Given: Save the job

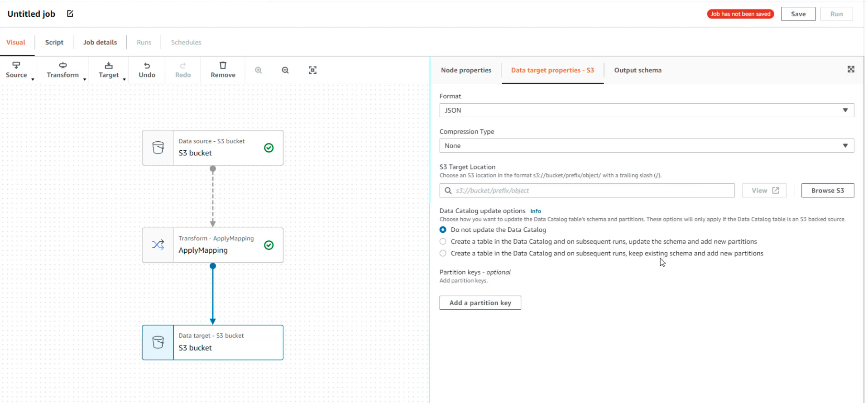Looking at the screenshot, I should point(798,14).
